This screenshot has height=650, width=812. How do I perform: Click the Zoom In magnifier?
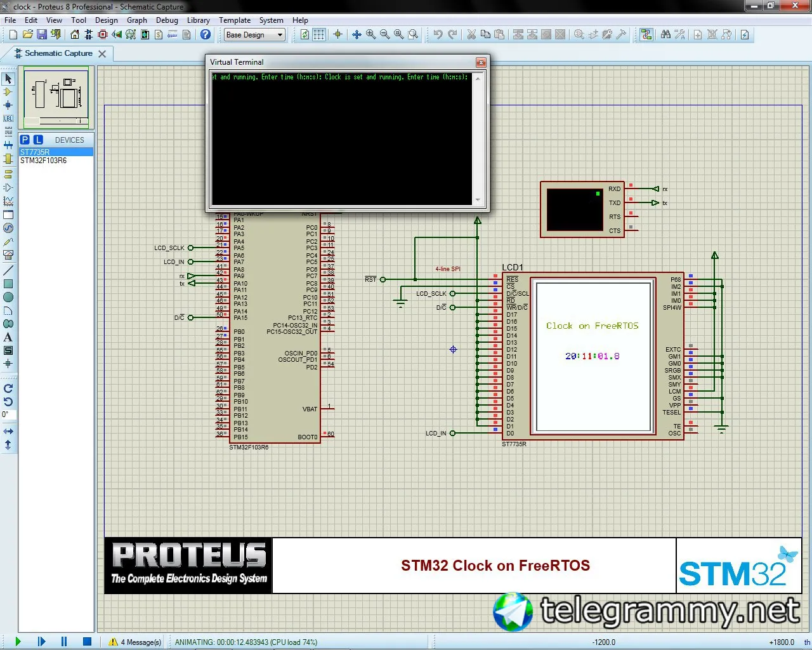pos(371,35)
